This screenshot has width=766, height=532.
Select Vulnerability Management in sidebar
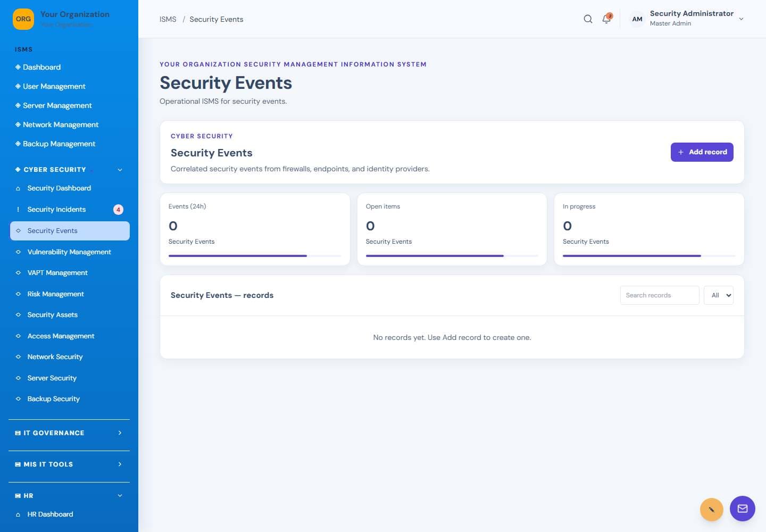tap(69, 252)
